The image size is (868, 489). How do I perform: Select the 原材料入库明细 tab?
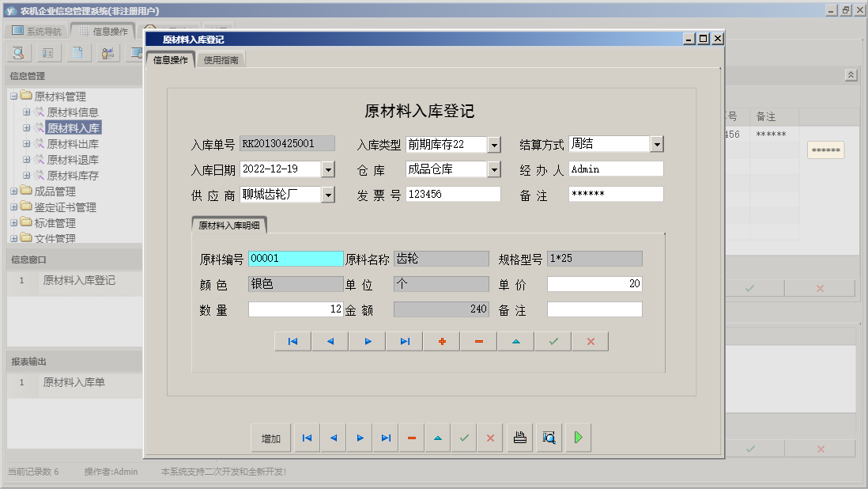point(229,226)
